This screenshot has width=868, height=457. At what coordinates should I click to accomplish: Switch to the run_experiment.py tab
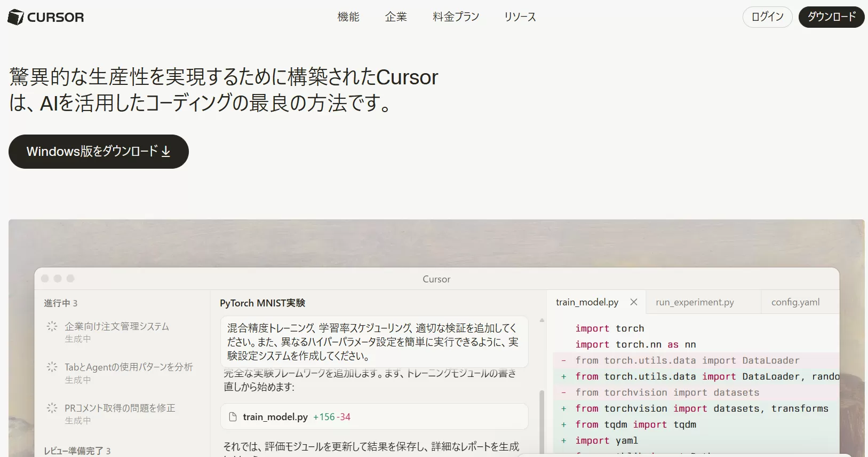coord(695,302)
